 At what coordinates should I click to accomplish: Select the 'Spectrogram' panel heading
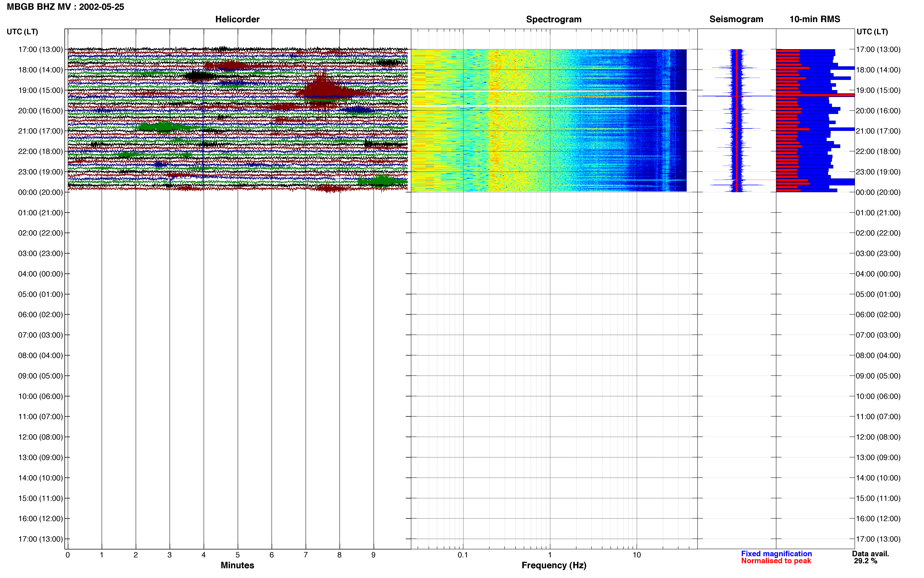554,19
